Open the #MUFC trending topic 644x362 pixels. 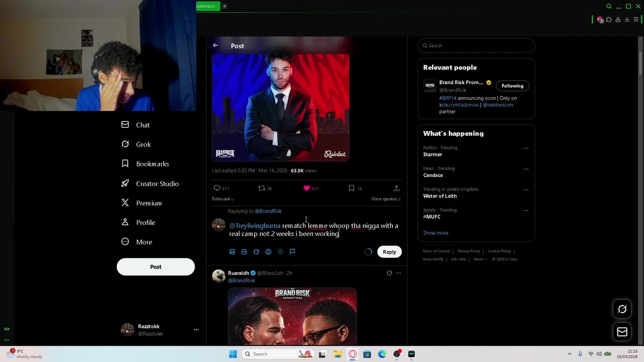point(432,217)
